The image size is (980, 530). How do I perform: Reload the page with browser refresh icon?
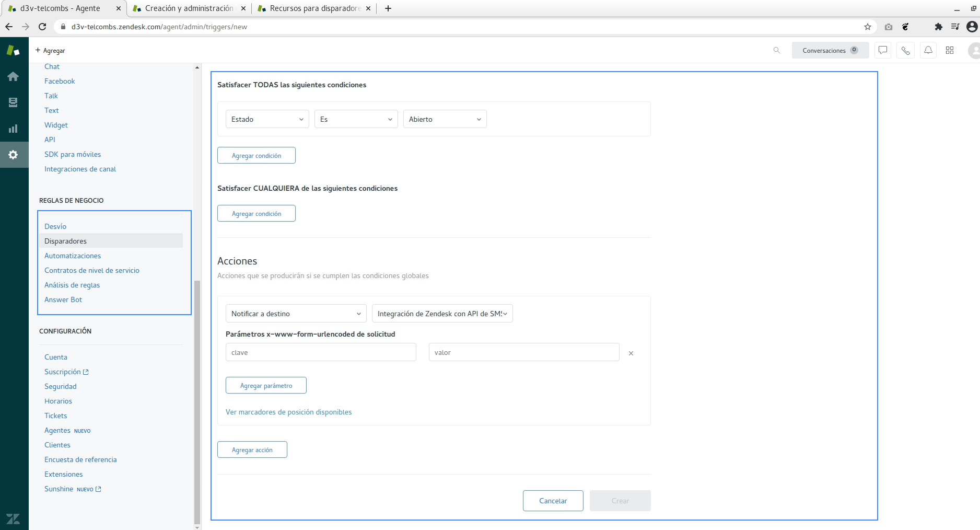43,27
